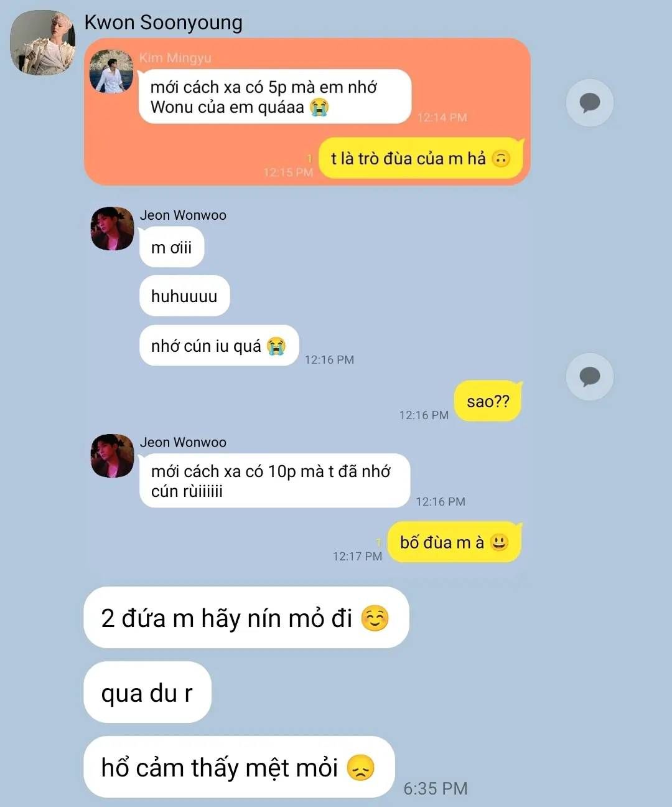Image resolution: width=672 pixels, height=807 pixels.
Task: Open Jeon Wonwoo's avatar above 'm ơiii'
Action: click(112, 229)
